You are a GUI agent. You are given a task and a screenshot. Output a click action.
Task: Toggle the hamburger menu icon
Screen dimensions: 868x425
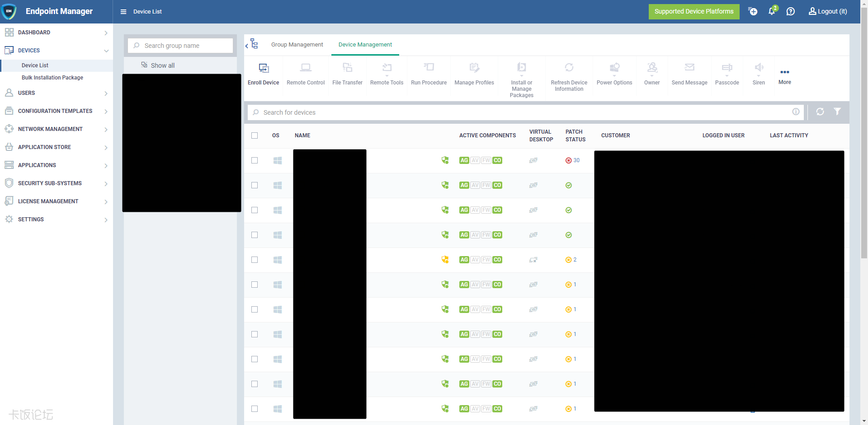coord(123,12)
